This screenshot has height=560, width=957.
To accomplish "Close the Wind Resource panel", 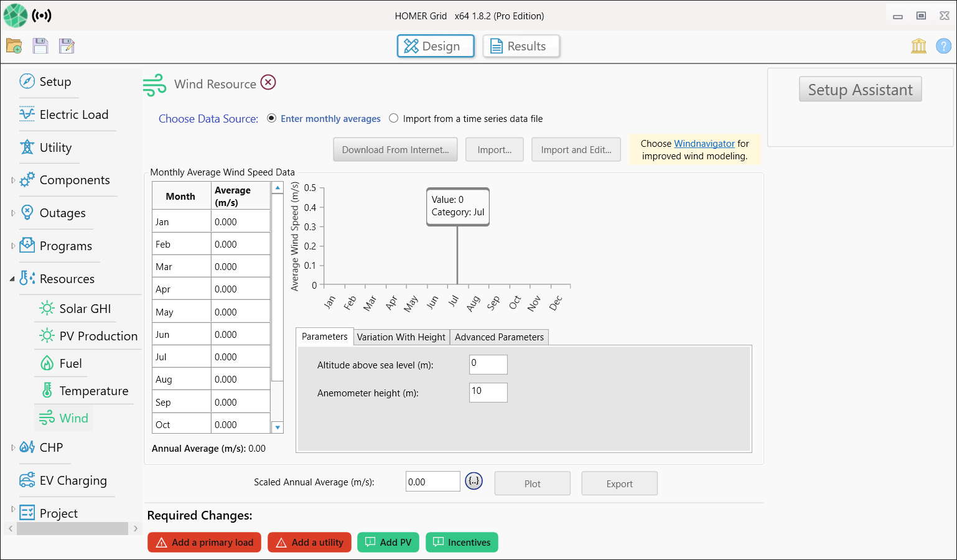I will tap(268, 83).
